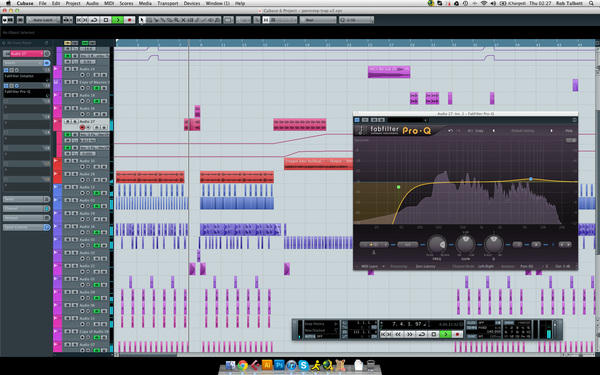Open the File menu

42,3
